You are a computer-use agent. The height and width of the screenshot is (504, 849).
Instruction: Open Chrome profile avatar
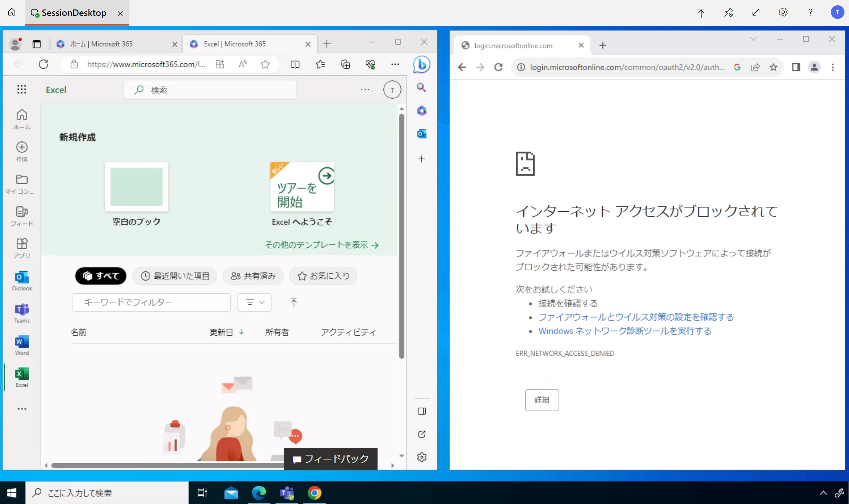[814, 67]
